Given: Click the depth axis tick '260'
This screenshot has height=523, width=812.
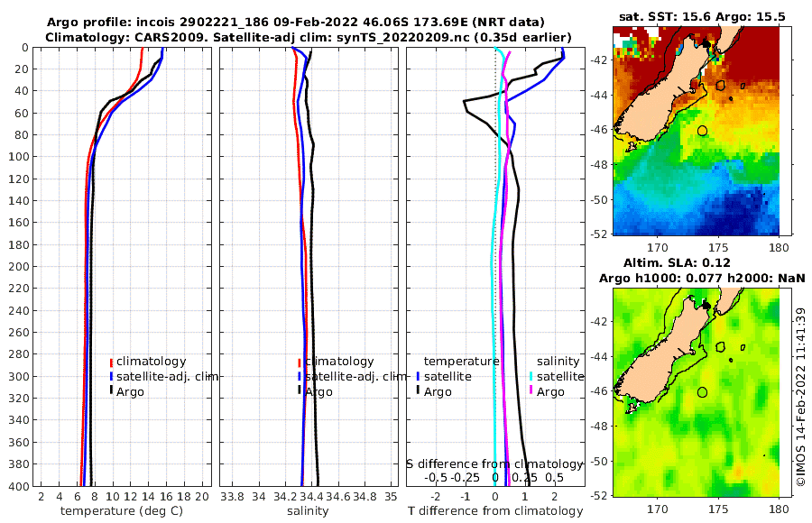Looking at the screenshot, I should [x=19, y=333].
